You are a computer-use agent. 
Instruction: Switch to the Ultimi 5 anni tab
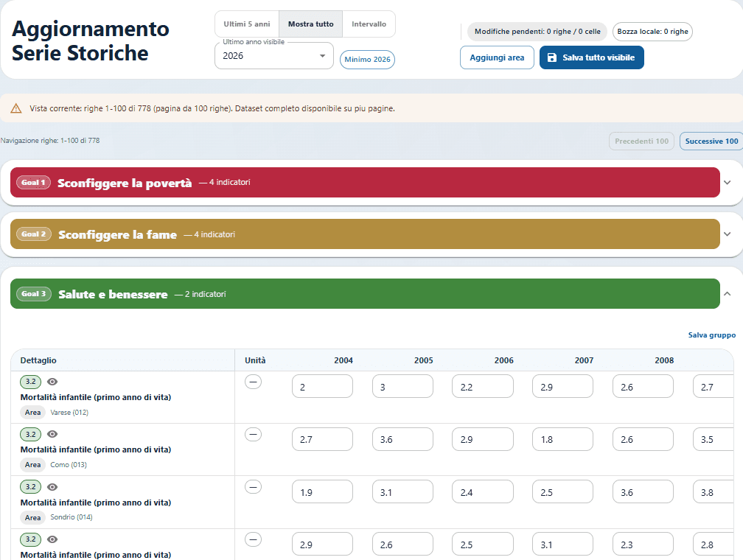(x=247, y=24)
